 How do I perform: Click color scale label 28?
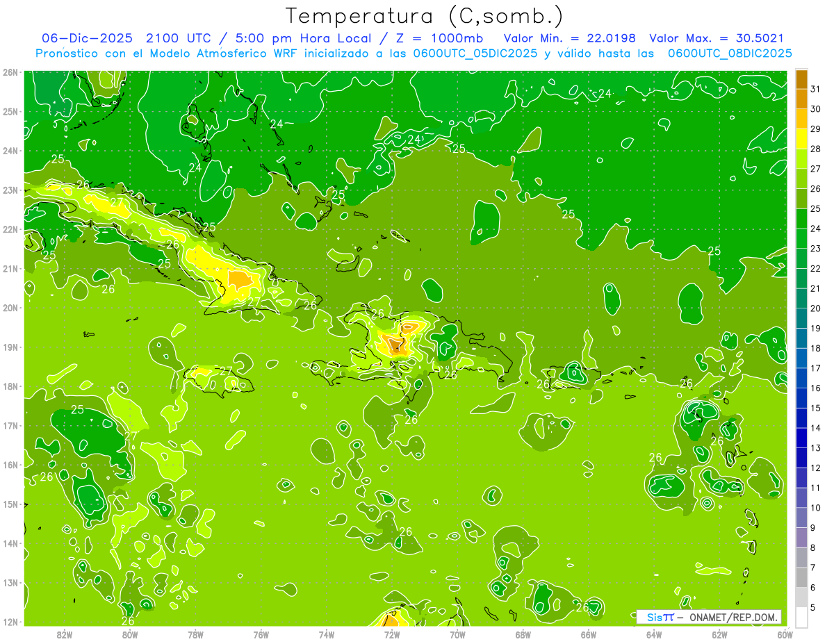[x=816, y=149]
